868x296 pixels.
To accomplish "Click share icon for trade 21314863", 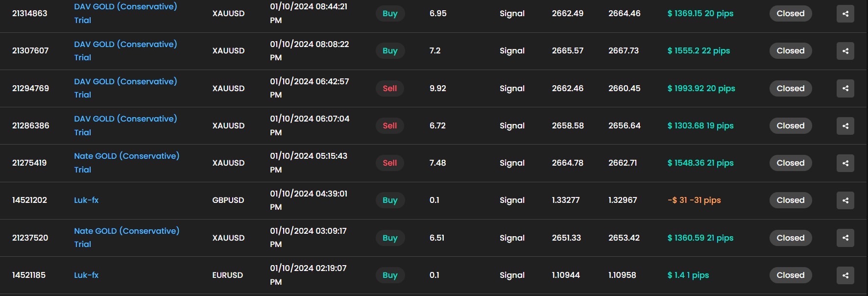I will pos(845,14).
